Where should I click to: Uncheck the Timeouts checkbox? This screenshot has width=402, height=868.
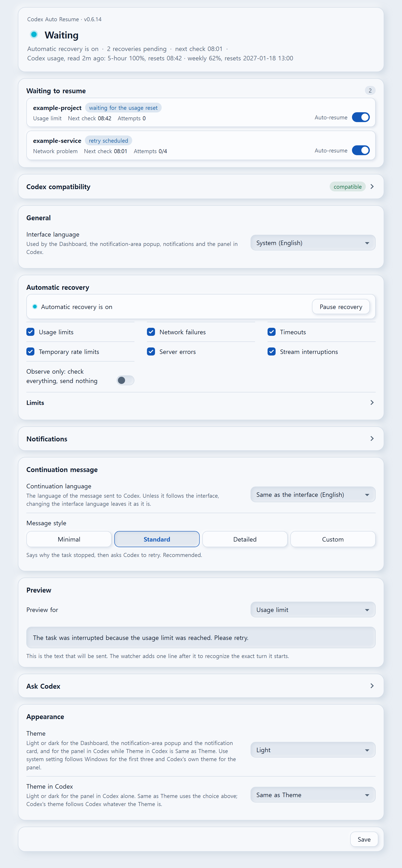pos(271,332)
